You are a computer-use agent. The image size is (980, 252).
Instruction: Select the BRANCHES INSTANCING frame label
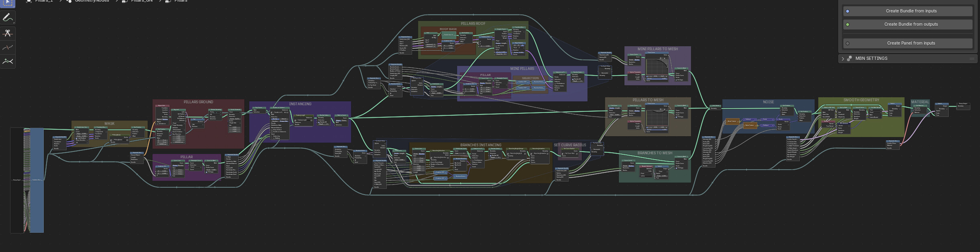[x=481, y=145]
